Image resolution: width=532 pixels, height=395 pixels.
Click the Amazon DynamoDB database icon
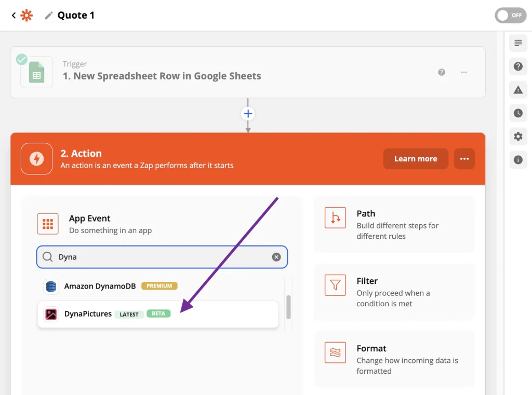tap(51, 287)
